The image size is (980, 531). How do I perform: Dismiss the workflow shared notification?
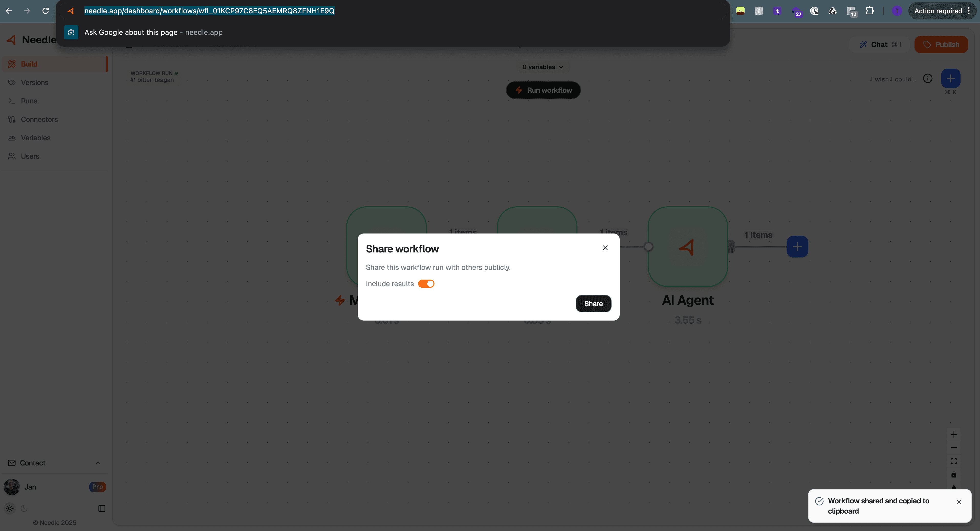click(x=958, y=502)
